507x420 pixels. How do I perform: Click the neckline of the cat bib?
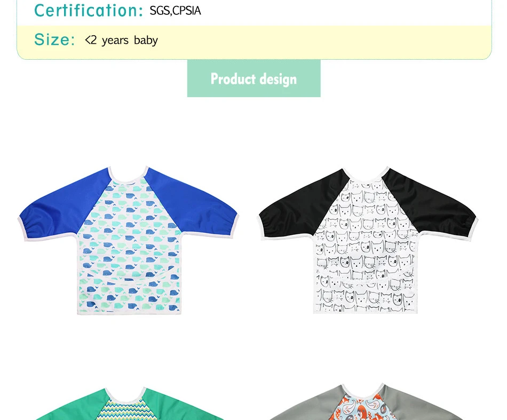tap(366, 176)
